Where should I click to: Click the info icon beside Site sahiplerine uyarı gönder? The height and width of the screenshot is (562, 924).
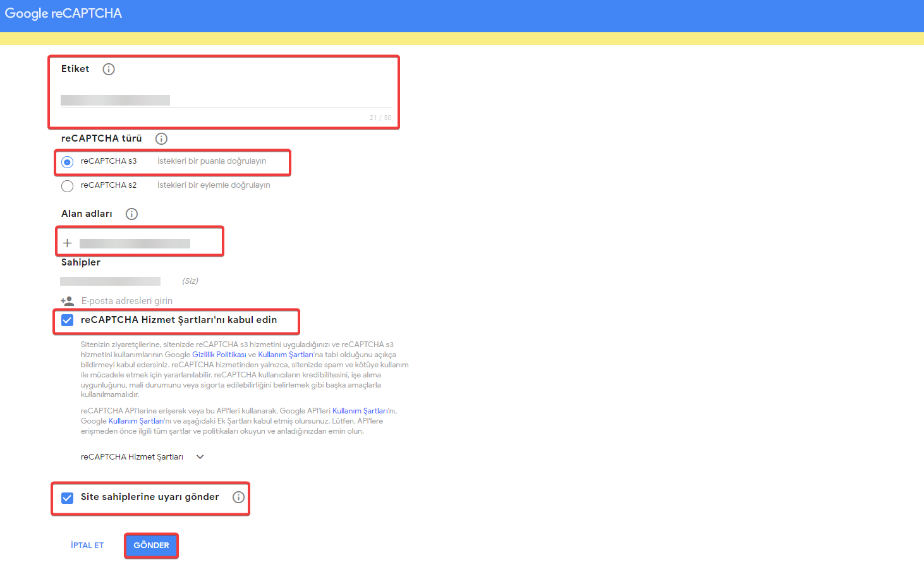(238, 498)
